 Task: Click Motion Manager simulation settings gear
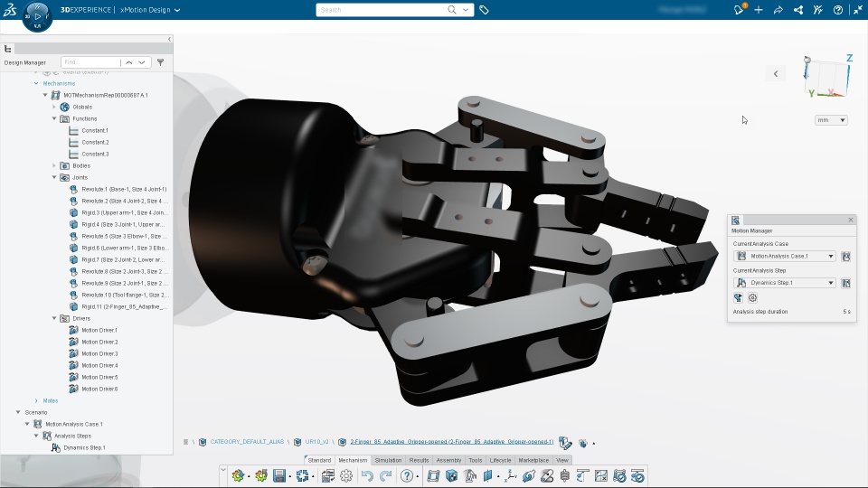click(x=752, y=297)
